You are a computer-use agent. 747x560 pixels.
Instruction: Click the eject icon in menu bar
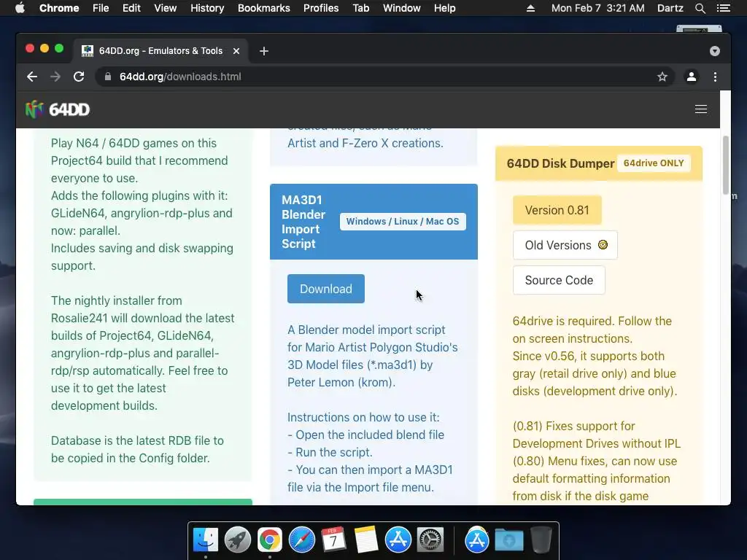point(531,8)
